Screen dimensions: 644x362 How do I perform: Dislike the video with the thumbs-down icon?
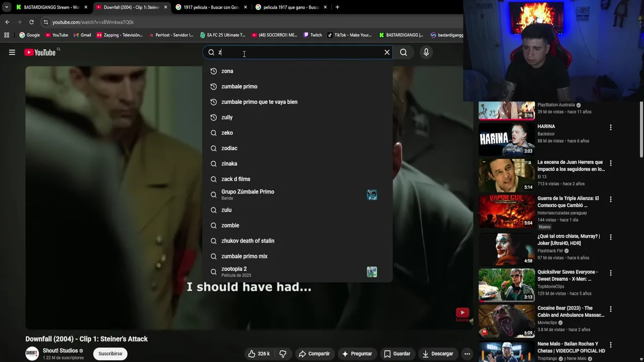tap(283, 353)
